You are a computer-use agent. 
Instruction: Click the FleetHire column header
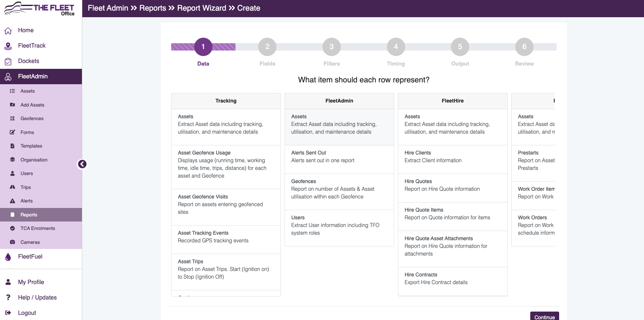click(453, 101)
